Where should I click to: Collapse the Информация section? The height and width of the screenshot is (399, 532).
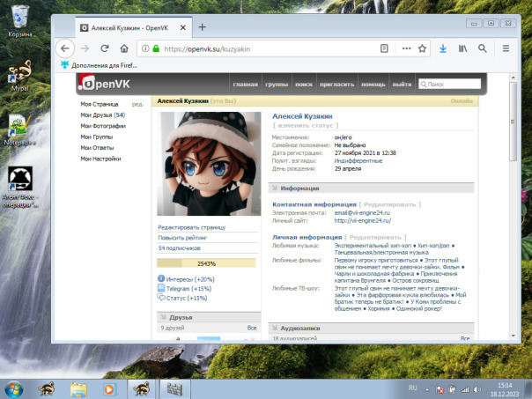coord(299,188)
